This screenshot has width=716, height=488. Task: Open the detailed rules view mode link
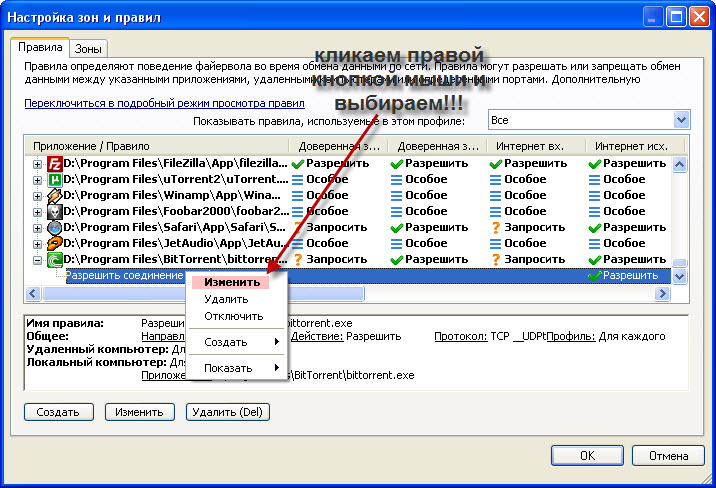click(164, 102)
